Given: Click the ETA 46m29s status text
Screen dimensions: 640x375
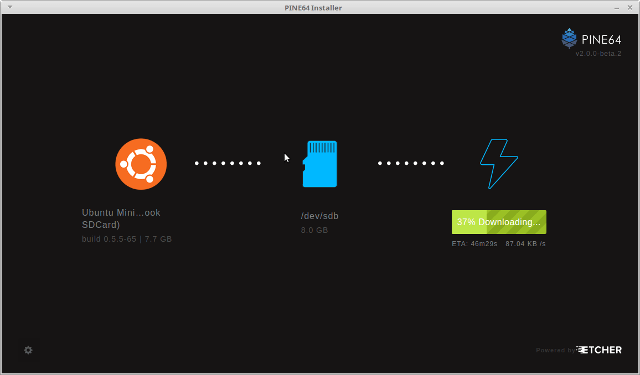Looking at the screenshot, I should coord(474,244).
